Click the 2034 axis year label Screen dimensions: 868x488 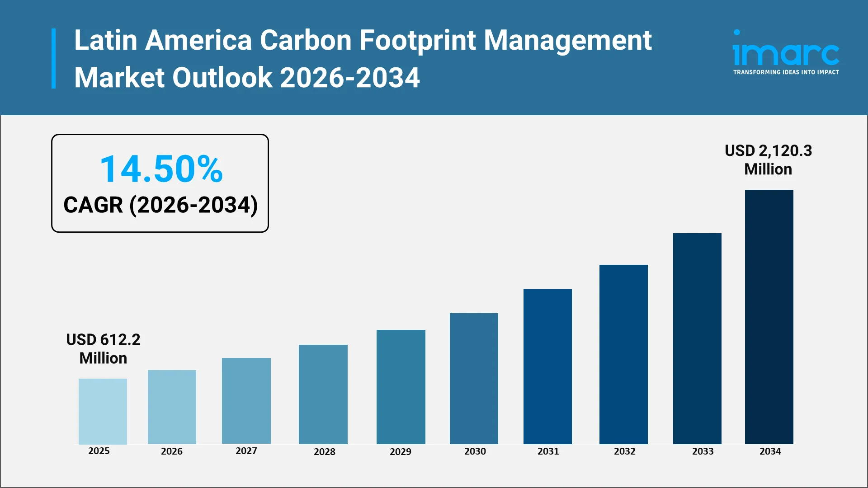point(770,451)
